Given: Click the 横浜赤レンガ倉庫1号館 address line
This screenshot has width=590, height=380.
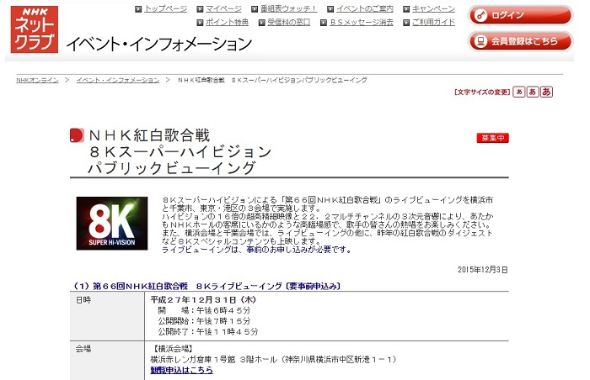Looking at the screenshot, I should coord(274,359).
